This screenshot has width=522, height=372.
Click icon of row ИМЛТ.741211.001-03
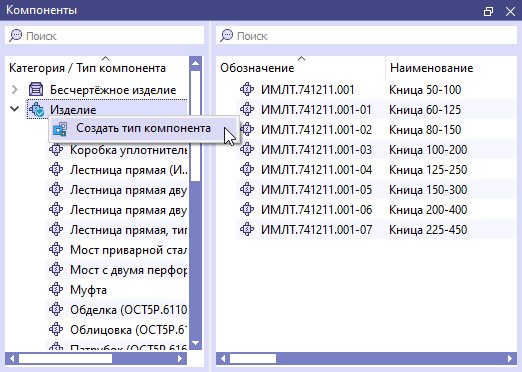click(247, 149)
